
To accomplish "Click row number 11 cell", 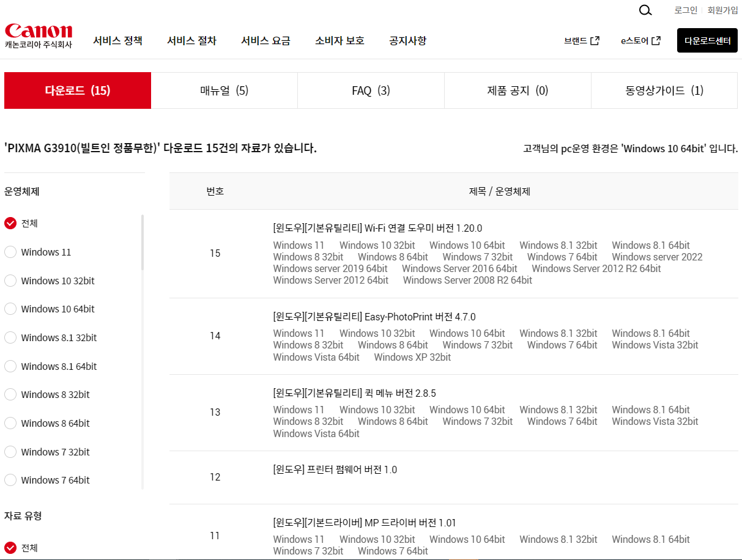I will point(215,536).
